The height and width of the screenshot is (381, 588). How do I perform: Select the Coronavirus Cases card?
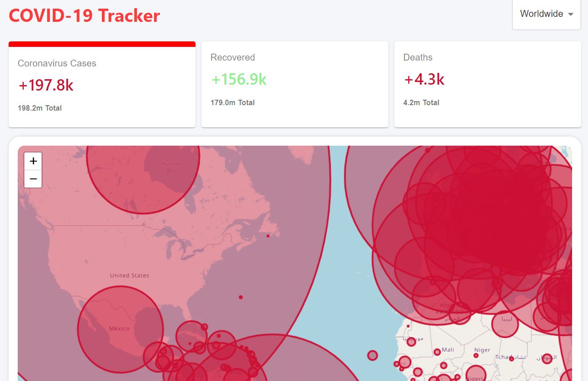tap(102, 85)
